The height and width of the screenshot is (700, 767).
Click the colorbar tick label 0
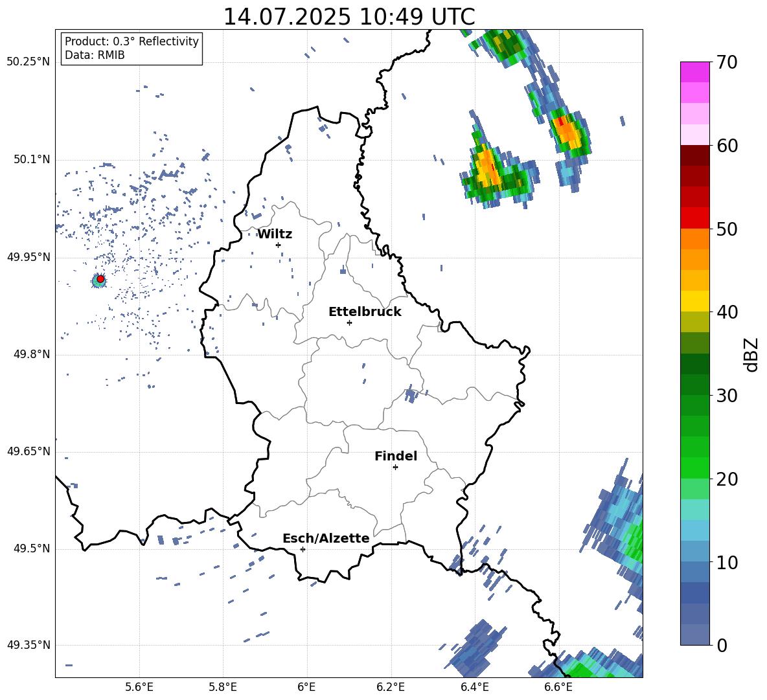pyautogui.click(x=722, y=645)
